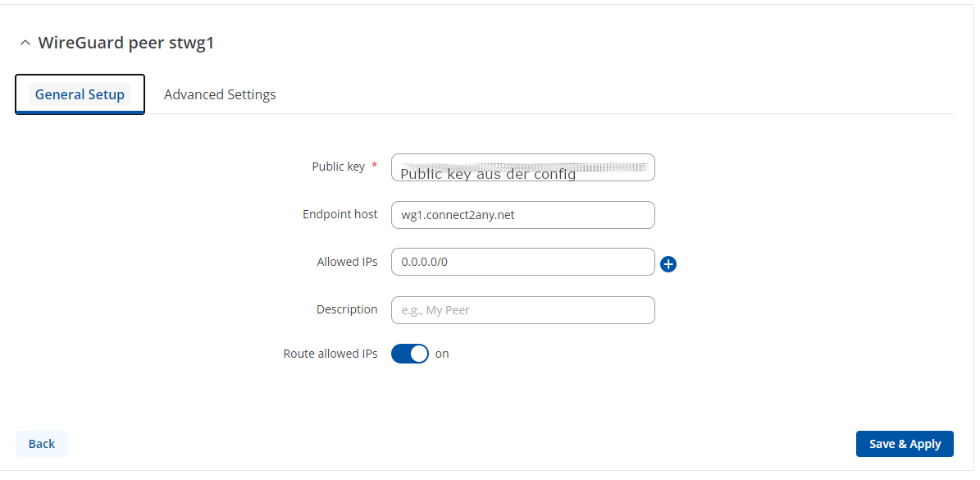Click the WireGuard peer stwg1 heading
Image resolution: width=980 pixels, height=480 pixels.
coord(125,43)
